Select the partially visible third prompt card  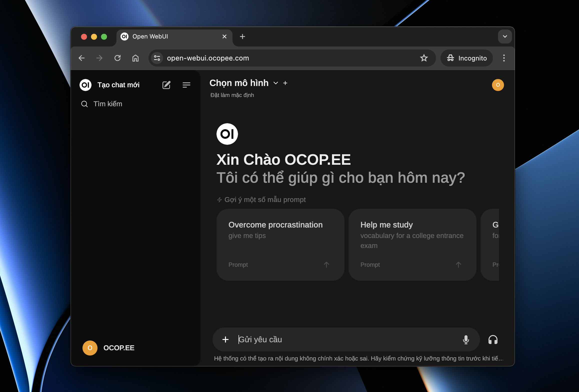(490, 244)
